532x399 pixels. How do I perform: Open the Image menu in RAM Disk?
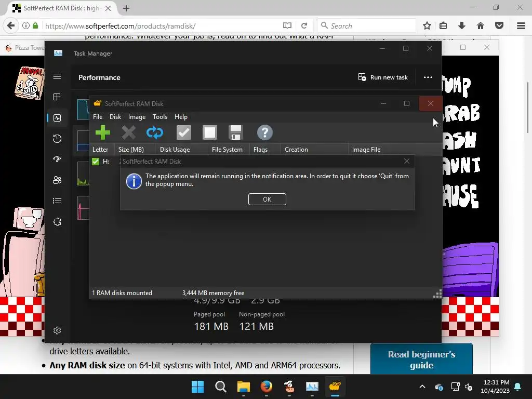click(137, 117)
